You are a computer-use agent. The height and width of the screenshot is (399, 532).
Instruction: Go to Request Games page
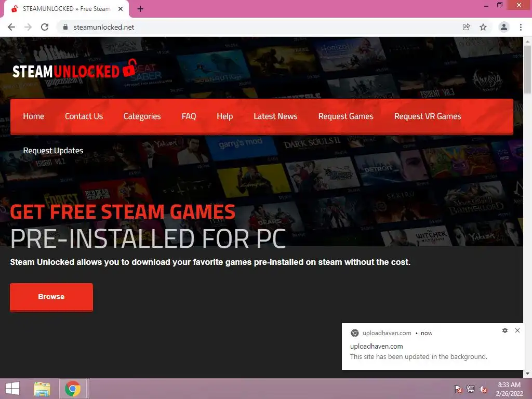point(345,116)
